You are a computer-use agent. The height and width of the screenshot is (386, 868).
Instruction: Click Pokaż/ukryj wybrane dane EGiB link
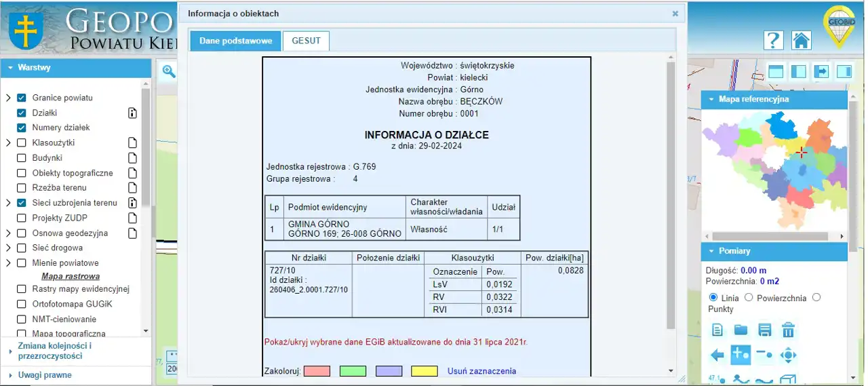[395, 342]
